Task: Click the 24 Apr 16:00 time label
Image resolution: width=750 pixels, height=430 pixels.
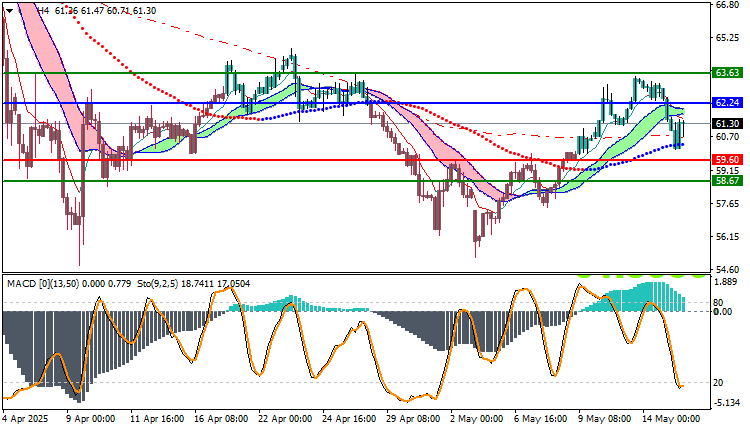Action: click(349, 419)
